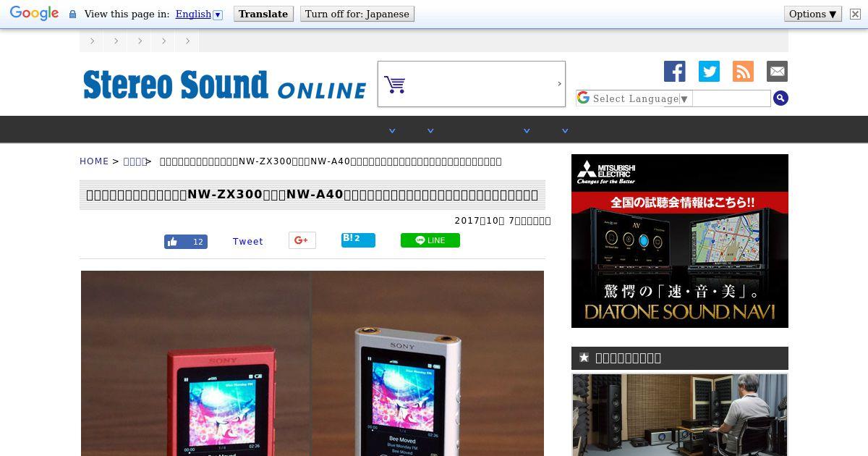Click the last chevron in top gray bar
Screen dimensions: 868x456
tap(187, 41)
